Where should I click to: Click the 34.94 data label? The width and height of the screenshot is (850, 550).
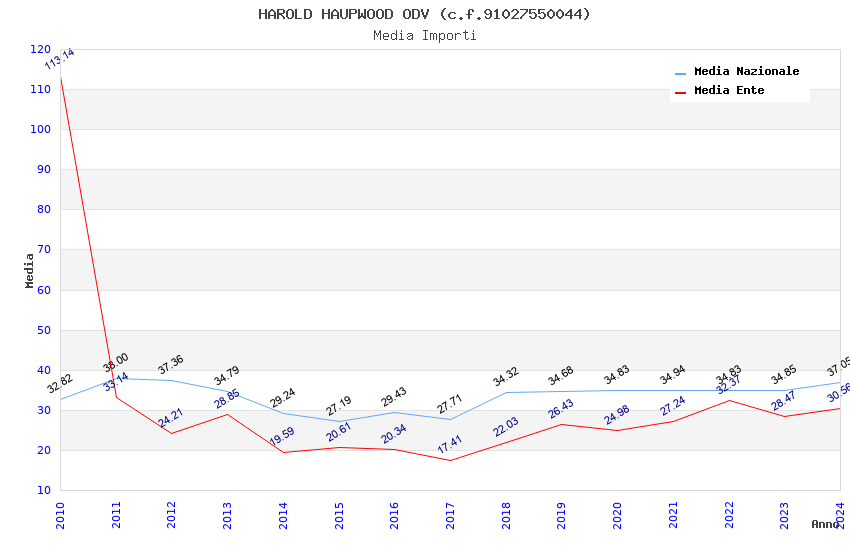[673, 375]
